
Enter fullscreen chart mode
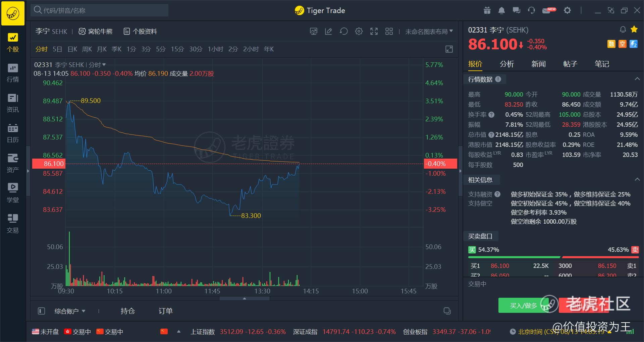point(374,32)
